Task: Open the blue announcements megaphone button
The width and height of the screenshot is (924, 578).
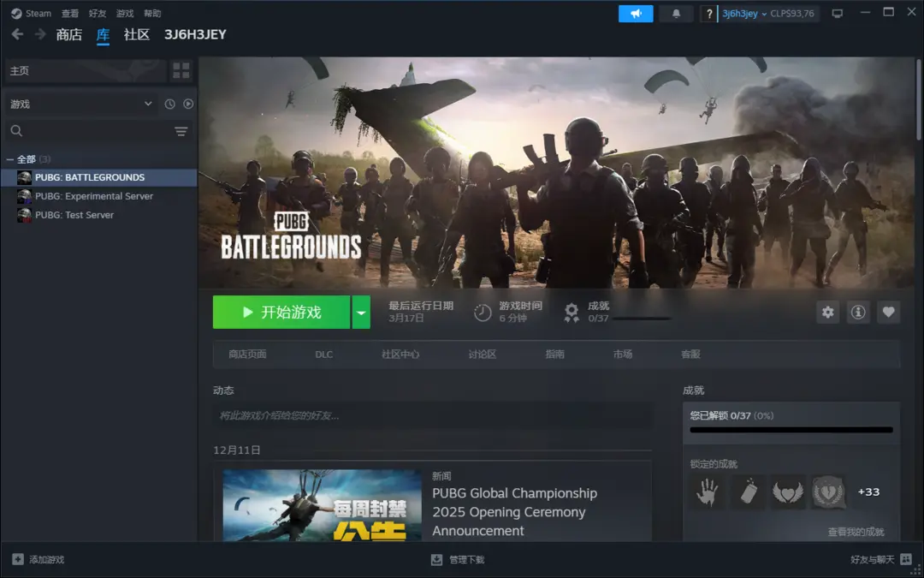Action: pyautogui.click(x=635, y=13)
